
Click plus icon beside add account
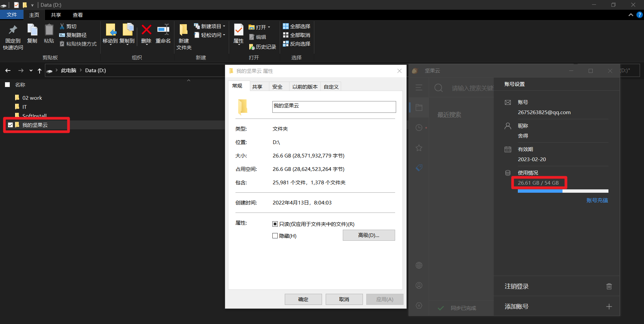coord(609,307)
